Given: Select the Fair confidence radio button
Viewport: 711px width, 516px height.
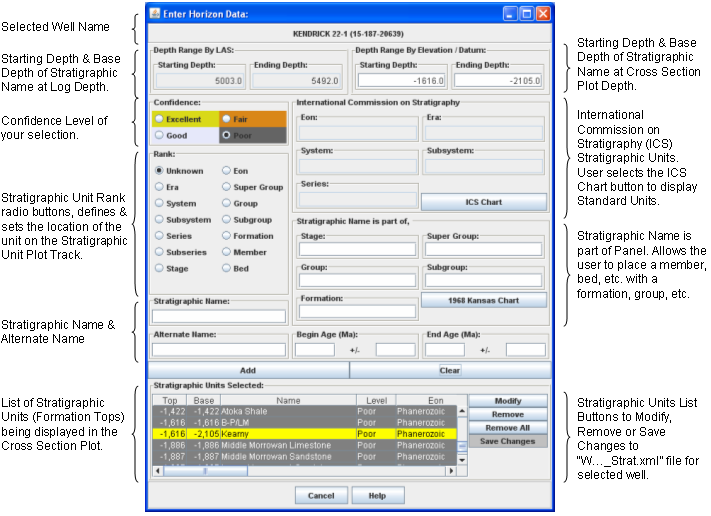Looking at the screenshot, I should pos(226,119).
